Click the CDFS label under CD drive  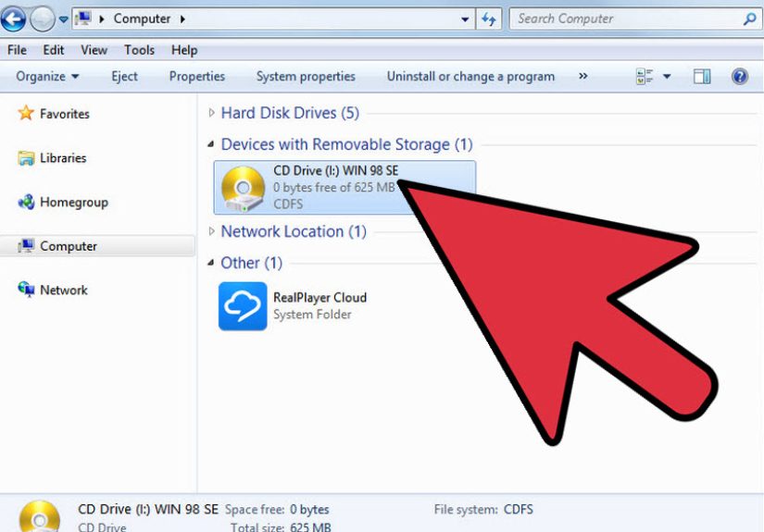(x=288, y=204)
